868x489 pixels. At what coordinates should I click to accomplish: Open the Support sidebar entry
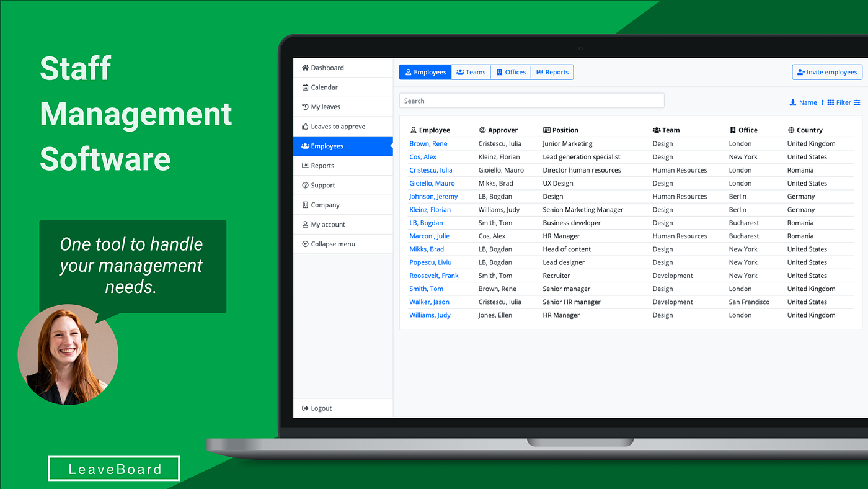pyautogui.click(x=343, y=185)
